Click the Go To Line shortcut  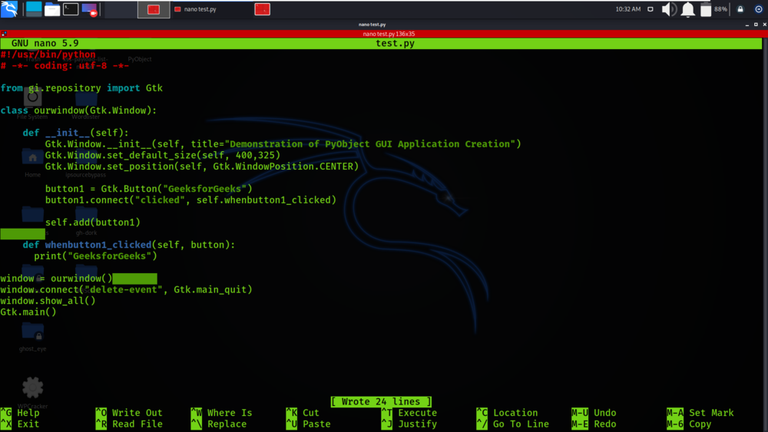pos(512,424)
